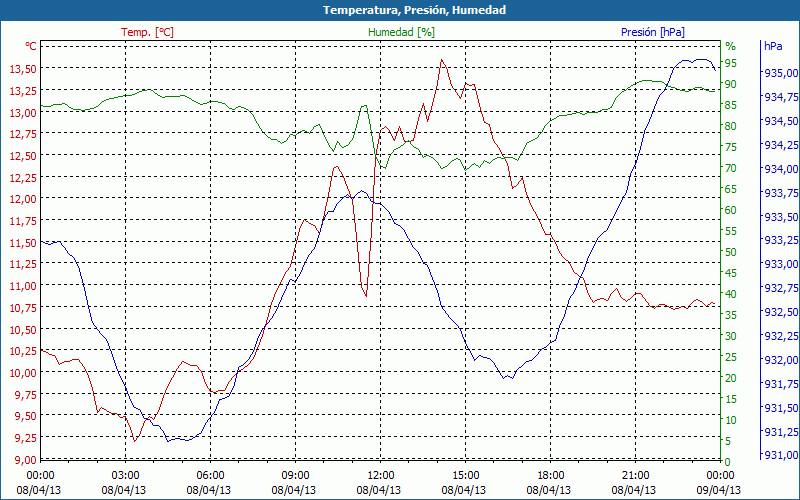Click pressure axis value '932,00'
Image resolution: width=800 pixels, height=500 pixels.
coord(781,360)
